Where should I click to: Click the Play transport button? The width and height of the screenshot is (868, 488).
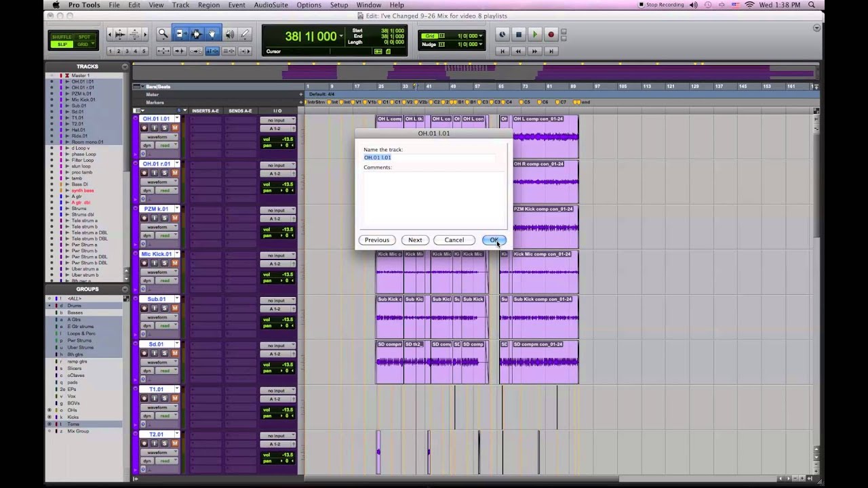534,35
